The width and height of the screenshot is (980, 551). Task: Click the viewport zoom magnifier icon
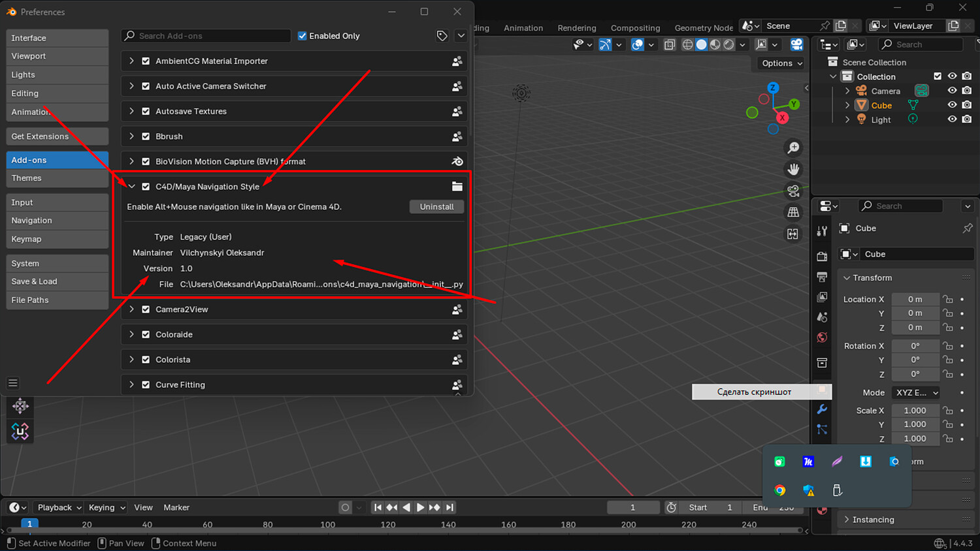point(793,148)
